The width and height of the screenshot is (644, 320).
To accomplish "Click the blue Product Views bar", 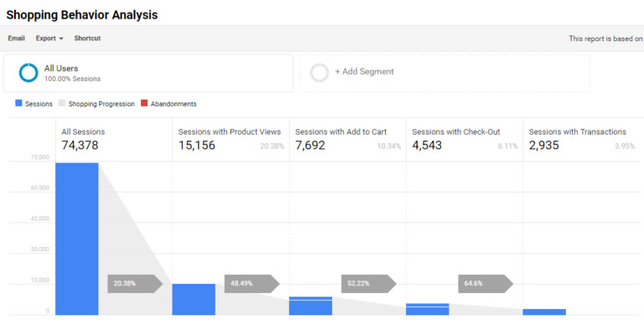I will tap(194, 300).
